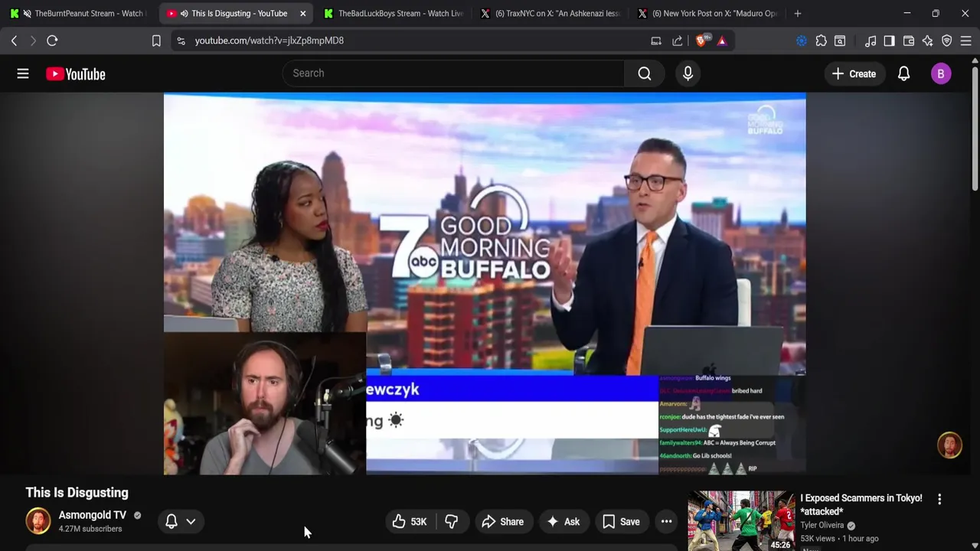This screenshot has width=980, height=551.
Task: Open options for the Tokyo scammers video
Action: point(939,499)
